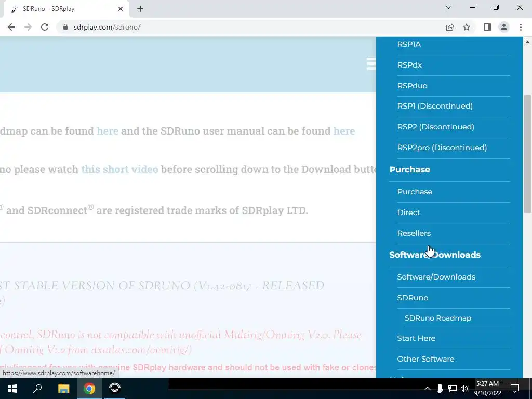Open the RSP1A menu item
Image resolution: width=532 pixels, height=399 pixels.
[x=409, y=44]
